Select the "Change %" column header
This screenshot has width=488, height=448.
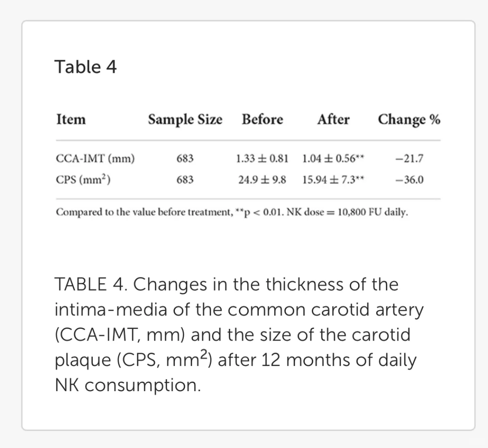409,120
